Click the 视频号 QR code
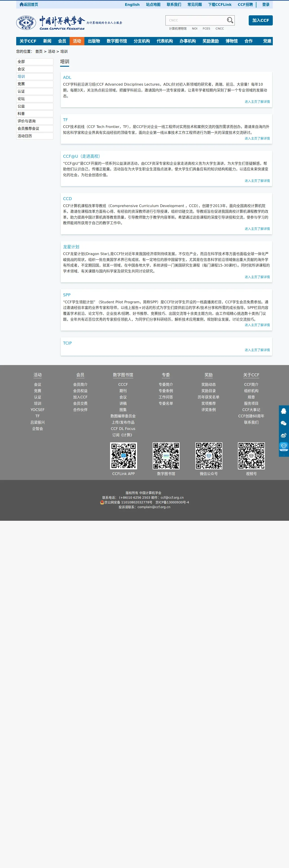 pyautogui.click(x=251, y=456)
